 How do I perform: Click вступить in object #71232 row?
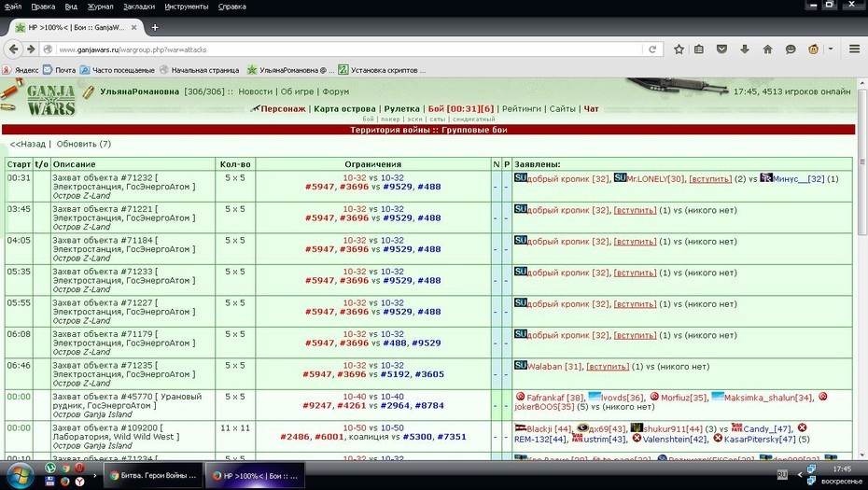[x=709, y=179]
